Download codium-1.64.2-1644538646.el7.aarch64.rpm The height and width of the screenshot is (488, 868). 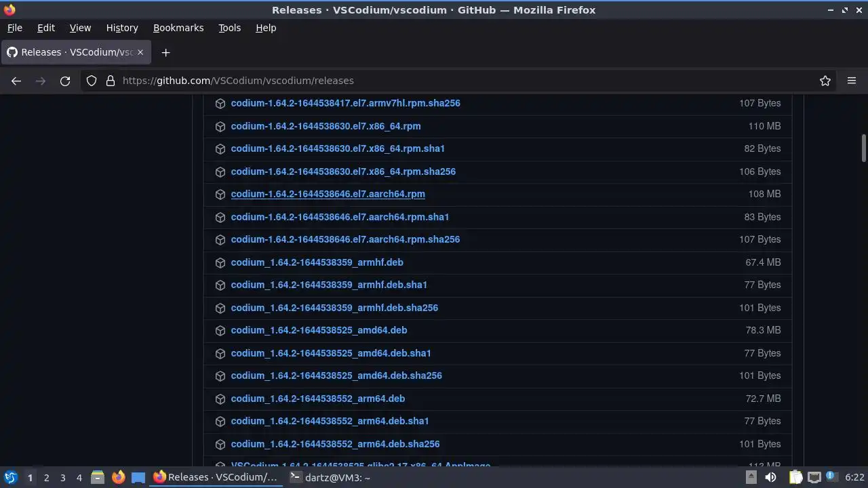[328, 194]
